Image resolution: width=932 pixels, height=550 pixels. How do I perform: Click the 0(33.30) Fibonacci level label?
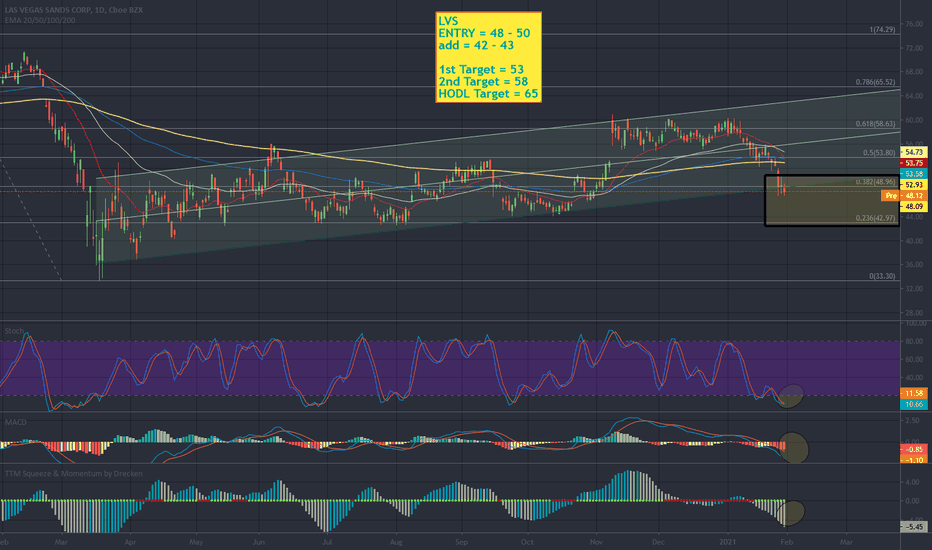[882, 276]
